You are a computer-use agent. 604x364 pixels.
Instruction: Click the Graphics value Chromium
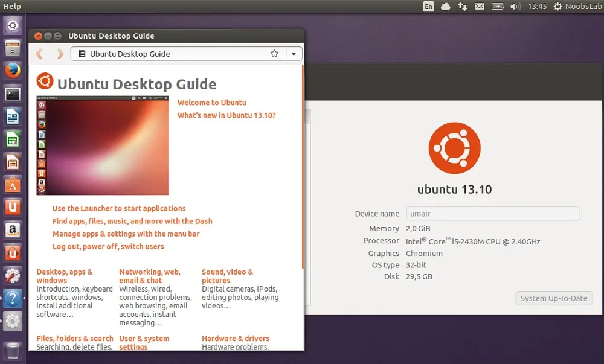point(424,253)
